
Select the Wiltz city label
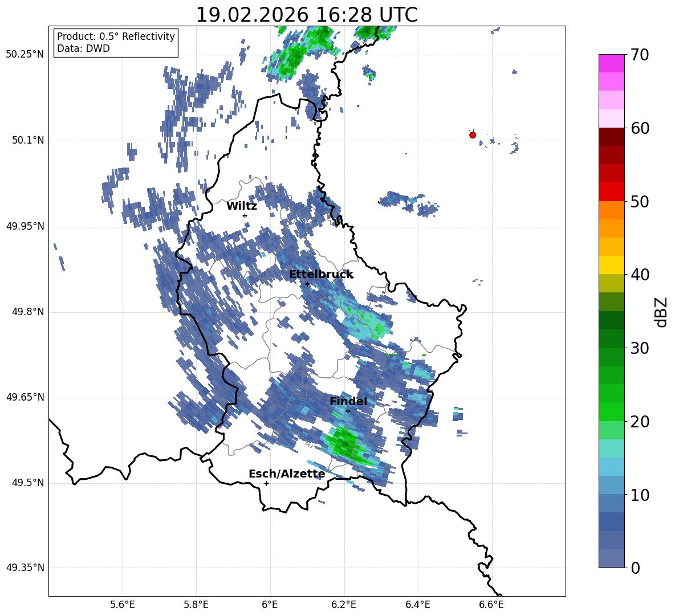coord(242,206)
